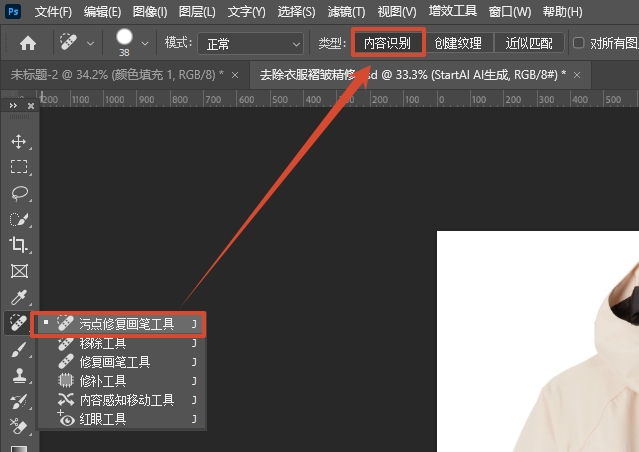
Task: Select the Eraser tool
Action: (19, 426)
